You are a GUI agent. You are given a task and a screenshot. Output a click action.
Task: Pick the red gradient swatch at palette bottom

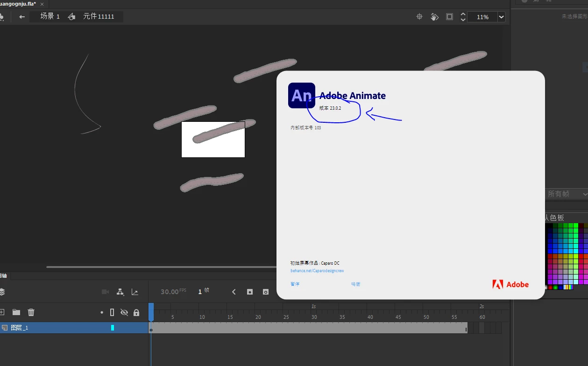point(550,287)
